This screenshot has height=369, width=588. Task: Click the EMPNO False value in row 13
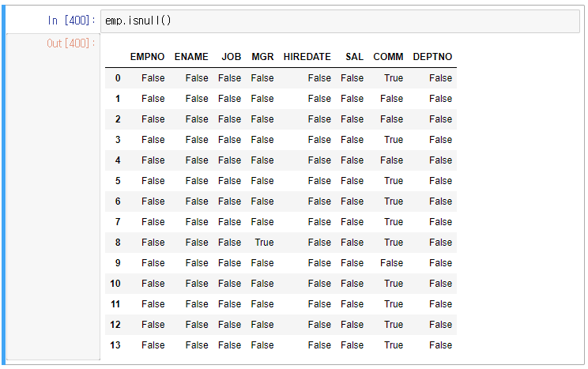click(x=153, y=345)
